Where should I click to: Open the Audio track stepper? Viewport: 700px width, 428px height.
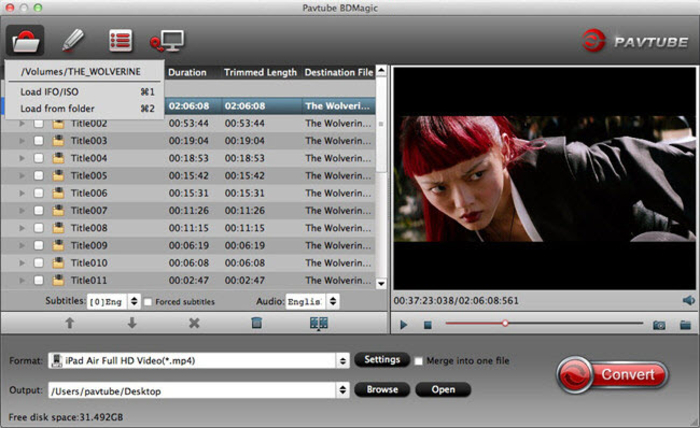point(333,302)
